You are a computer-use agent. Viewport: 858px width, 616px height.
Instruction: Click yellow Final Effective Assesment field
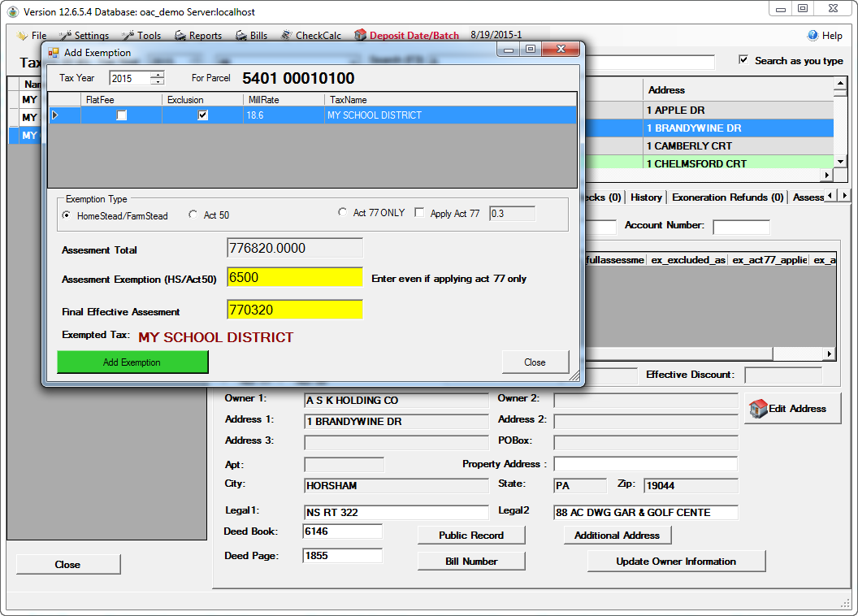pyautogui.click(x=295, y=310)
